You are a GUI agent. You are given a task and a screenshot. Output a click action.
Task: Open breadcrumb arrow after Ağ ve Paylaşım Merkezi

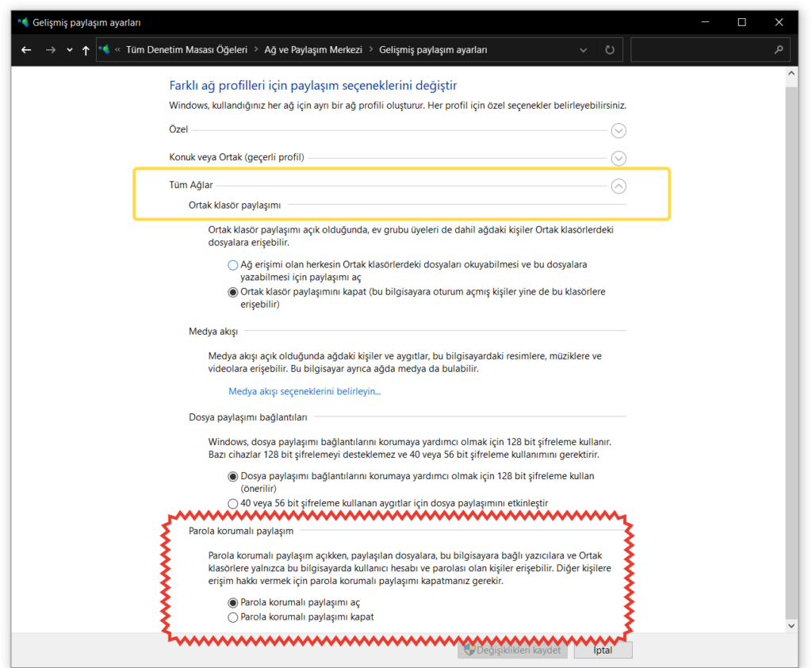pyautogui.click(x=371, y=50)
